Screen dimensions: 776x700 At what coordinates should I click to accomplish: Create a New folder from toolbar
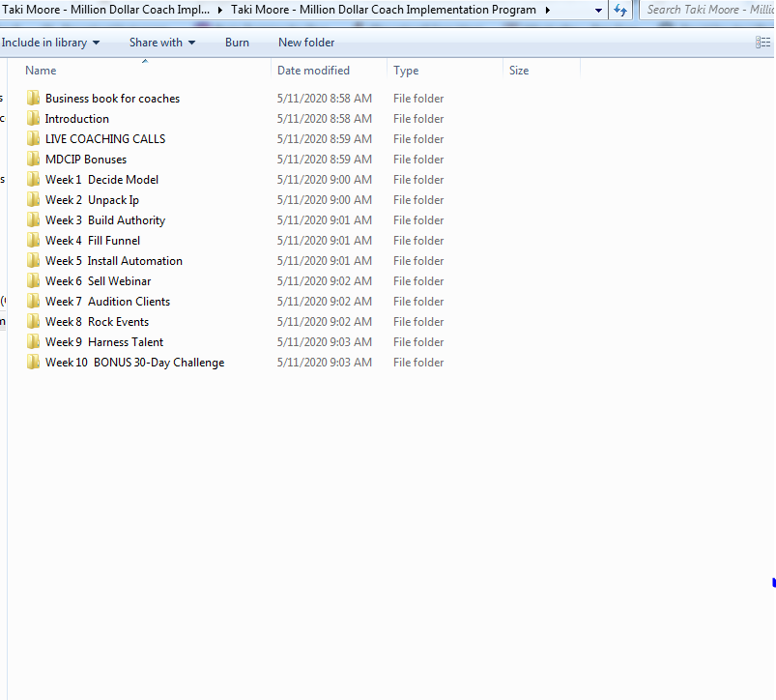click(306, 43)
